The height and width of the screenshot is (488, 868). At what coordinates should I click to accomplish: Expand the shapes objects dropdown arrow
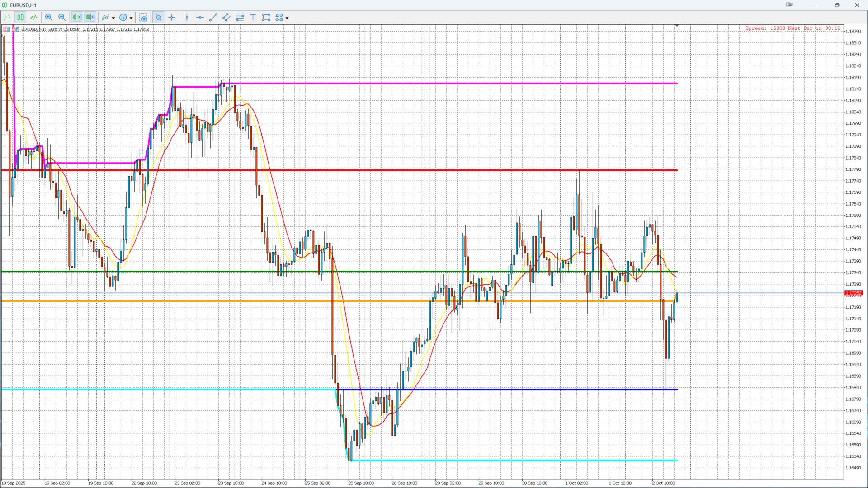point(287,18)
